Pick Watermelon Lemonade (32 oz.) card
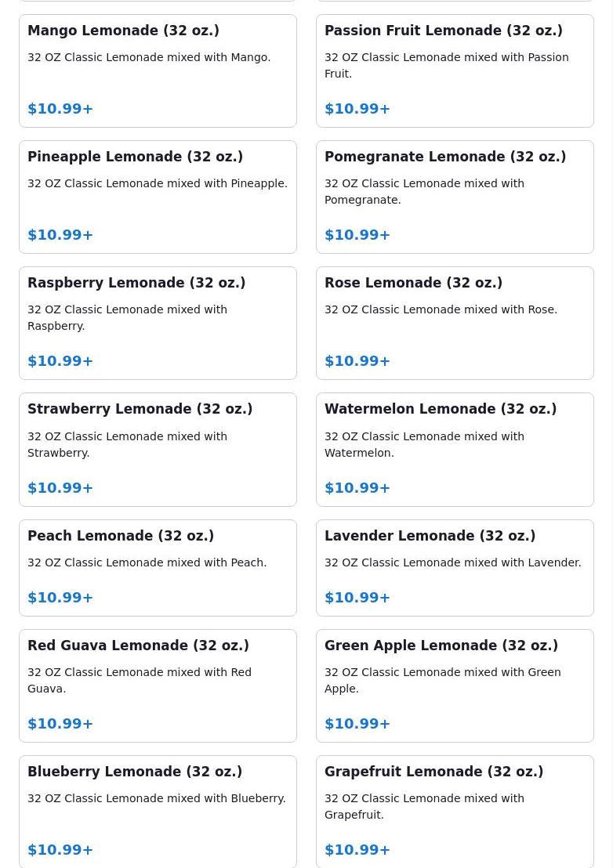 click(455, 450)
